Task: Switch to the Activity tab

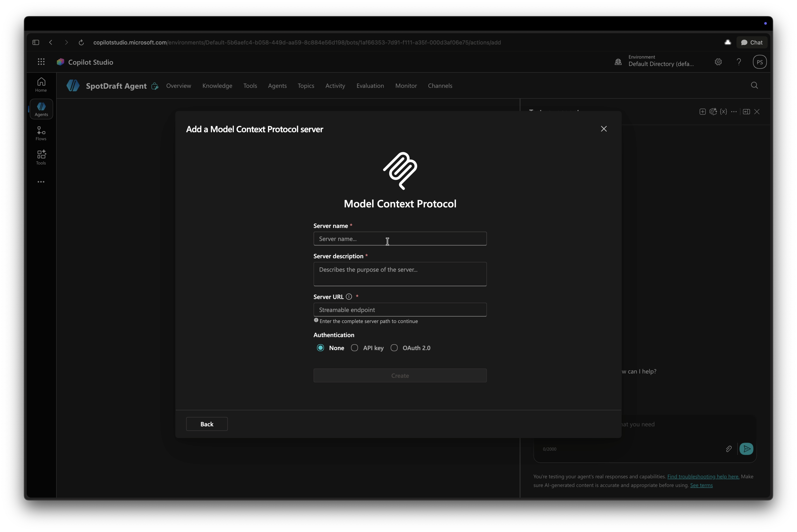Action: 335,86
